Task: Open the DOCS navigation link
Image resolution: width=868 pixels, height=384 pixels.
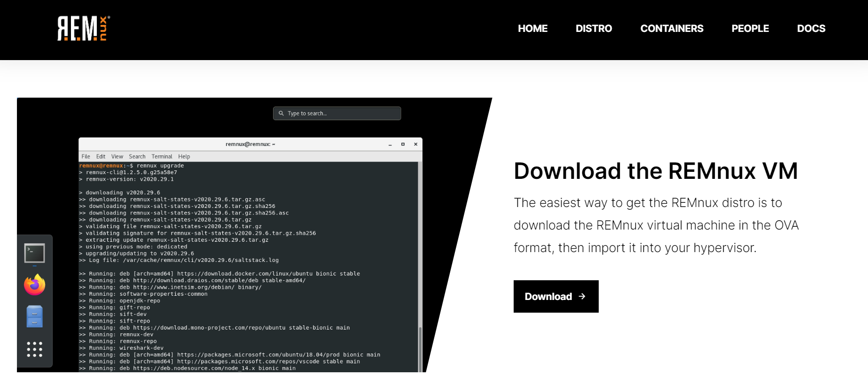Action: 811,29
